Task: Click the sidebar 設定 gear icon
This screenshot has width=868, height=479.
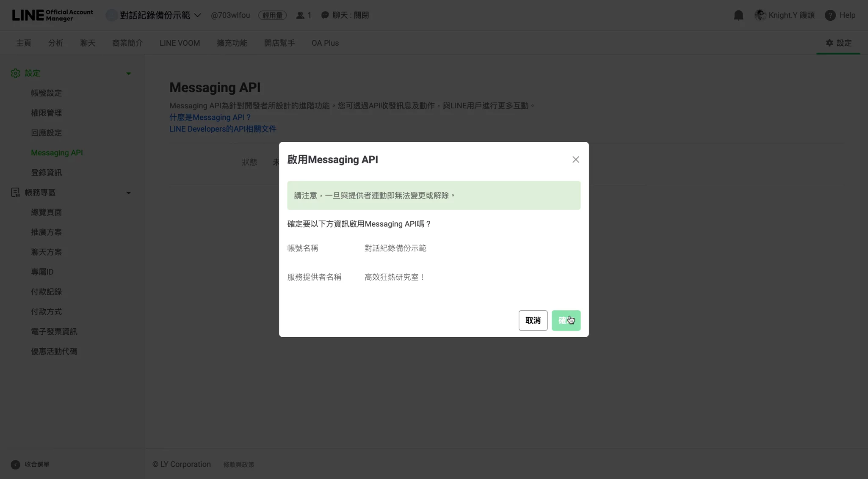Action: [15, 73]
